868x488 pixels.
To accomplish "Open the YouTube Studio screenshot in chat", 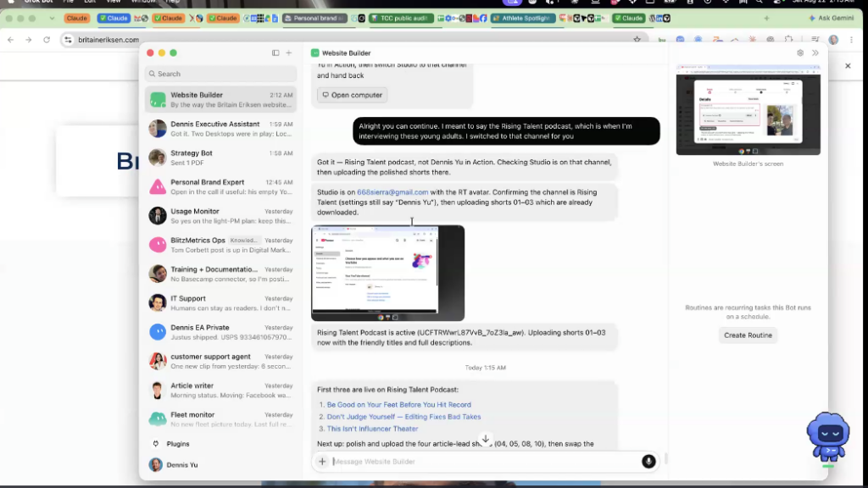I will tap(387, 273).
